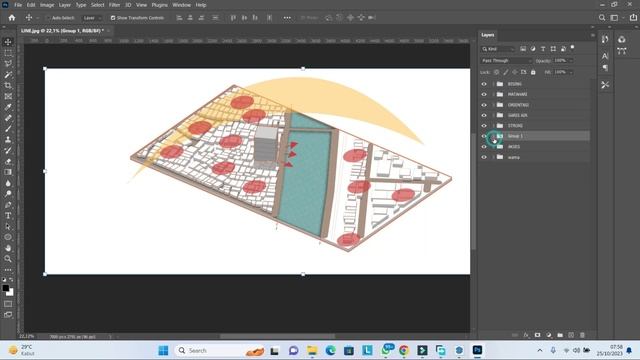Open the Edit Toolbar three-dots button
Image resolution: width=640 pixels, height=360 pixels.
8,270
